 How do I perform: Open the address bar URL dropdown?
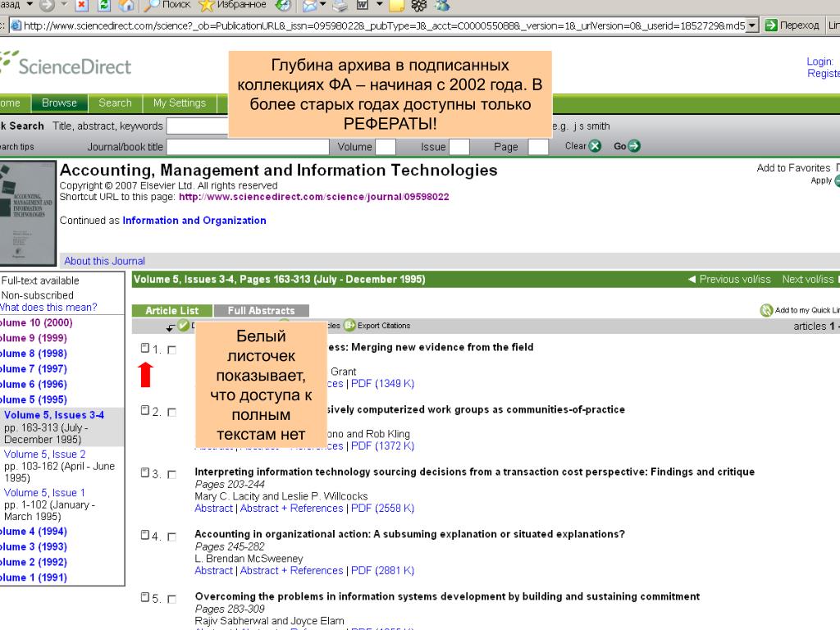tap(753, 25)
